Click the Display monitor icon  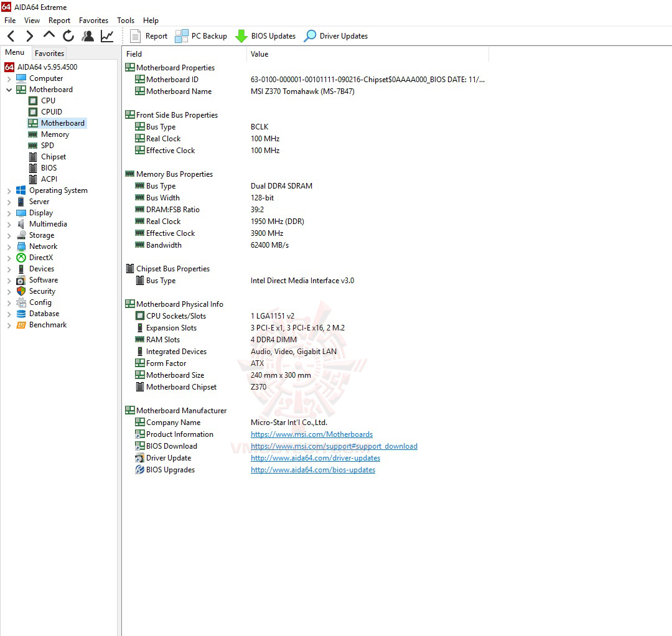coord(21,213)
